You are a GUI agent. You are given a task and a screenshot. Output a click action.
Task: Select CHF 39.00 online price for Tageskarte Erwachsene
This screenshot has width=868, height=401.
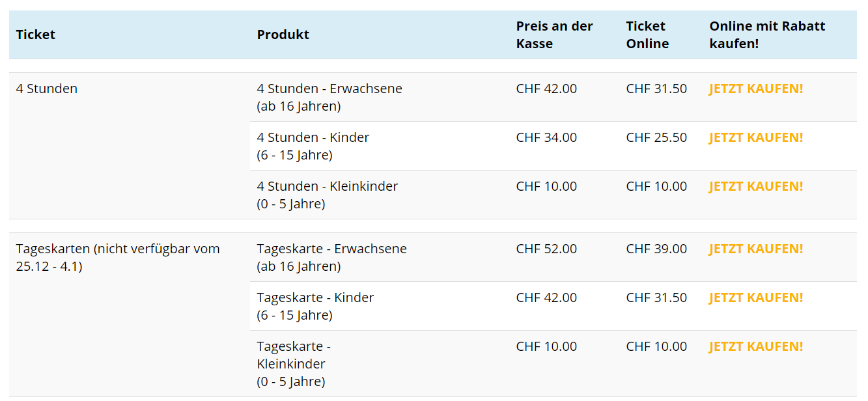click(656, 249)
